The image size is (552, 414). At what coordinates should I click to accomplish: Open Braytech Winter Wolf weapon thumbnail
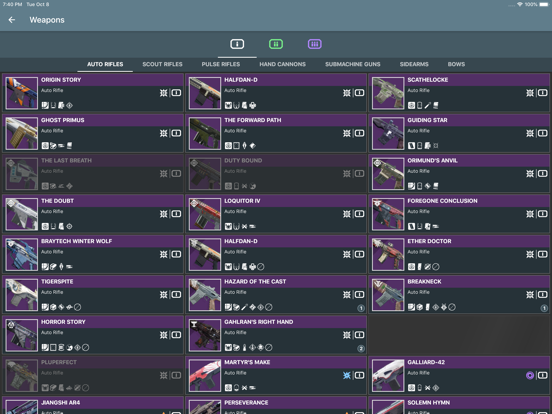(x=21, y=254)
